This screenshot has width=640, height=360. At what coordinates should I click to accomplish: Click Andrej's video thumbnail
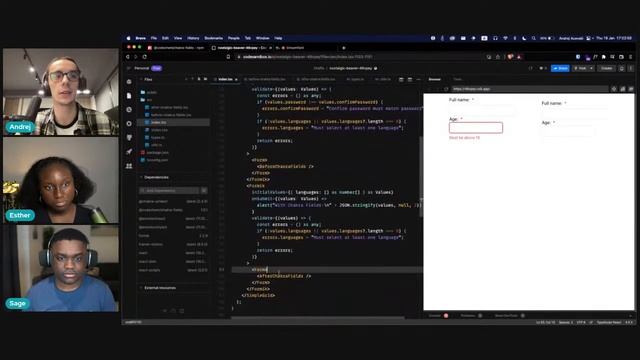(x=61, y=92)
